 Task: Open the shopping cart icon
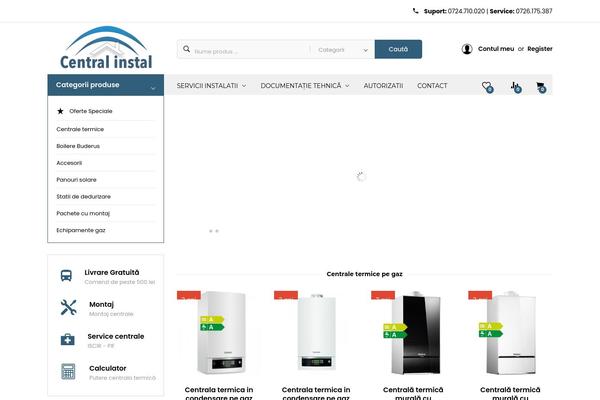tap(541, 87)
